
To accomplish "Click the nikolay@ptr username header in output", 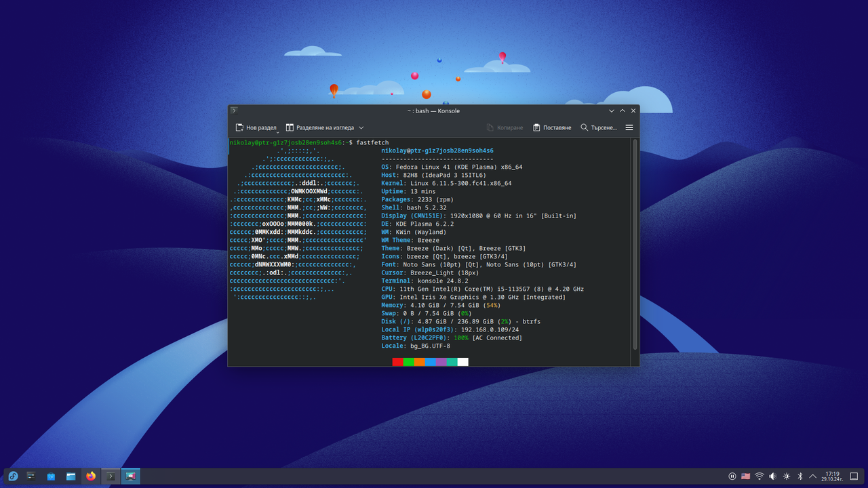I will tap(437, 150).
